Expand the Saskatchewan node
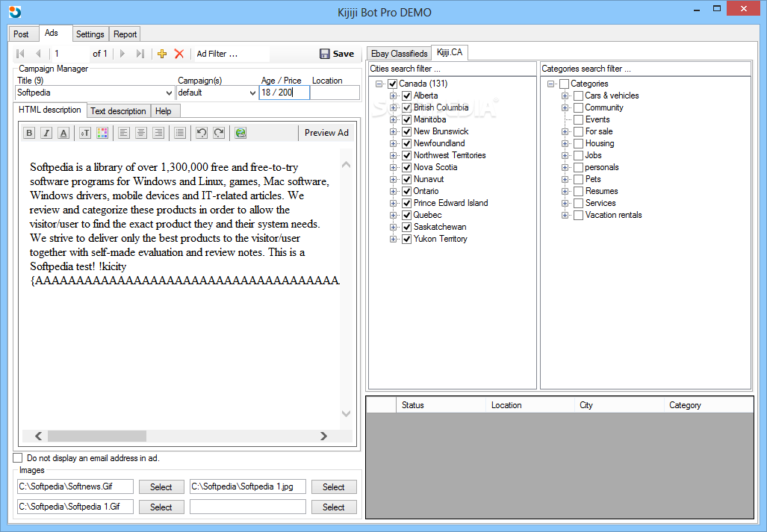This screenshot has height=532, width=767. [x=394, y=227]
